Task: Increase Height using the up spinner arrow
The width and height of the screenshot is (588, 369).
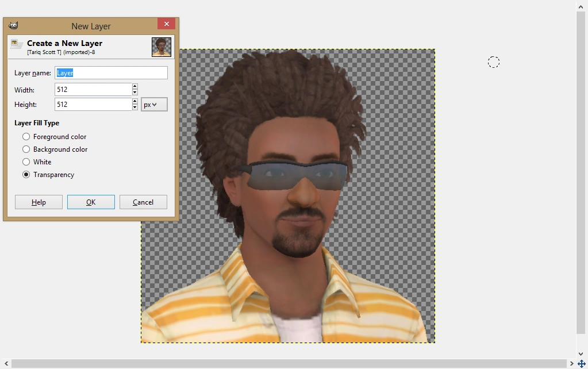Action: (x=135, y=102)
